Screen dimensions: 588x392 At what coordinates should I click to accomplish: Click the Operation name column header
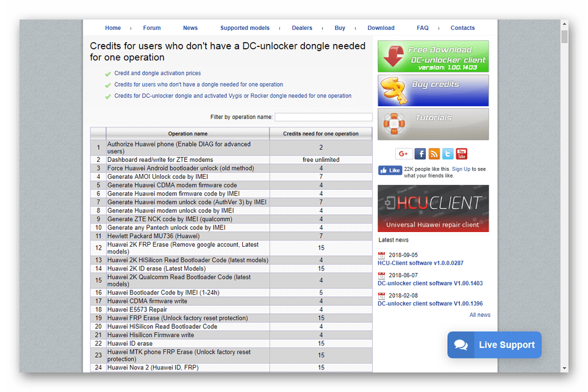(187, 134)
